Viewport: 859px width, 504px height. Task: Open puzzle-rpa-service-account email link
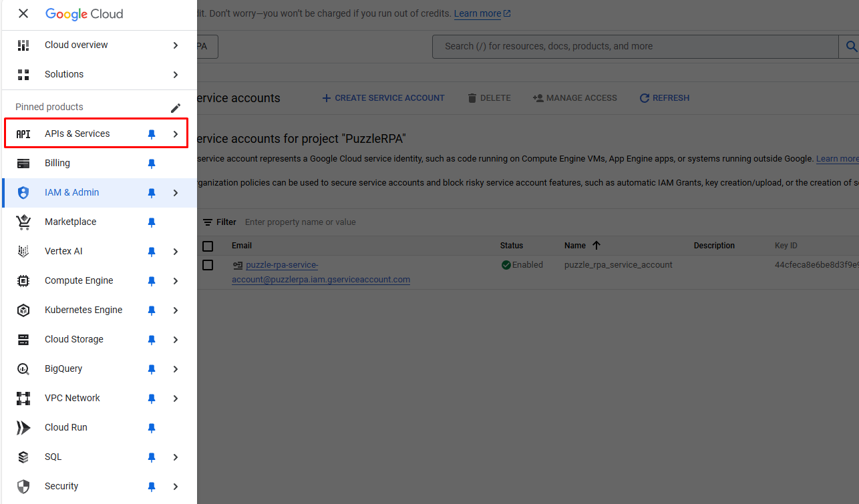pyautogui.click(x=321, y=272)
